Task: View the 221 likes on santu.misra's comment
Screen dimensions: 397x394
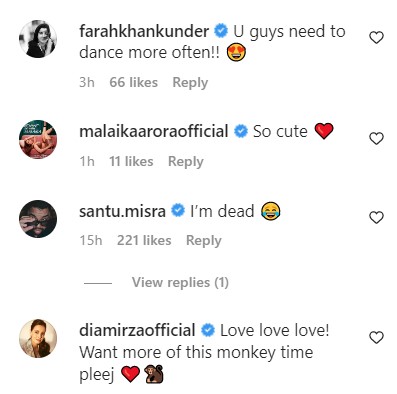Action: pyautogui.click(x=144, y=240)
